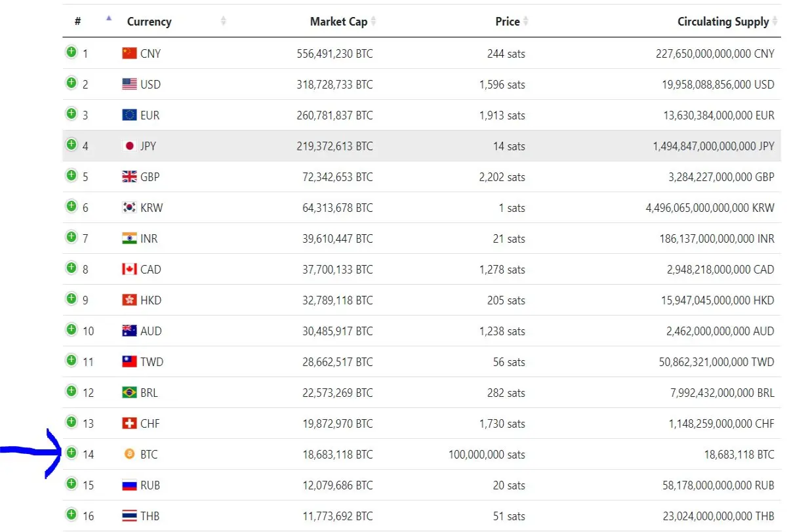Image resolution: width=787 pixels, height=532 pixels.
Task: Click the Switzerland flag icon
Action: coord(129,423)
